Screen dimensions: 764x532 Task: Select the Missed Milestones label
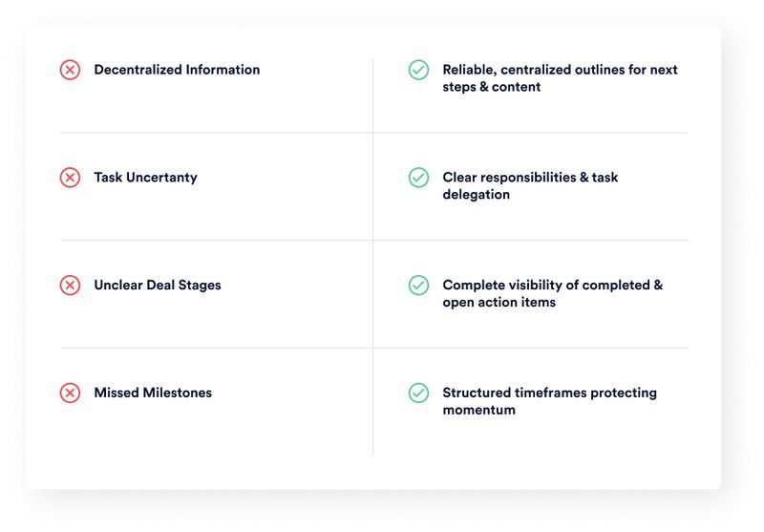153,393
